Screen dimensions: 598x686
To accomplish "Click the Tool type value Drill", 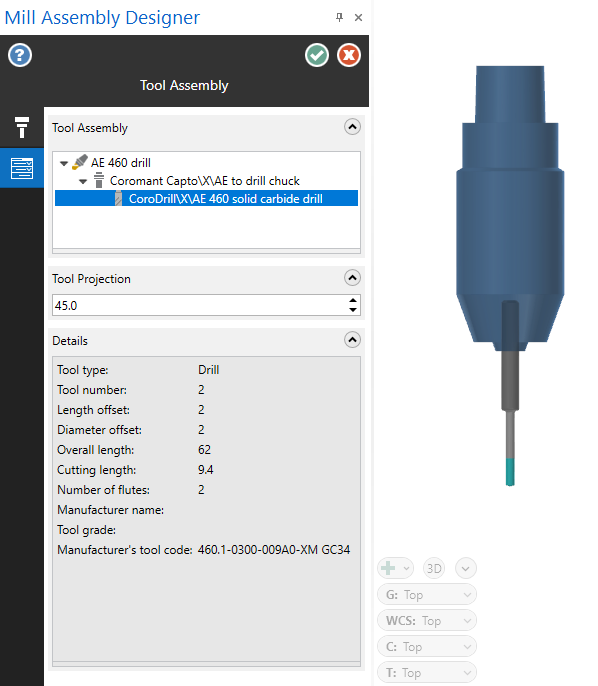I will tap(208, 370).
